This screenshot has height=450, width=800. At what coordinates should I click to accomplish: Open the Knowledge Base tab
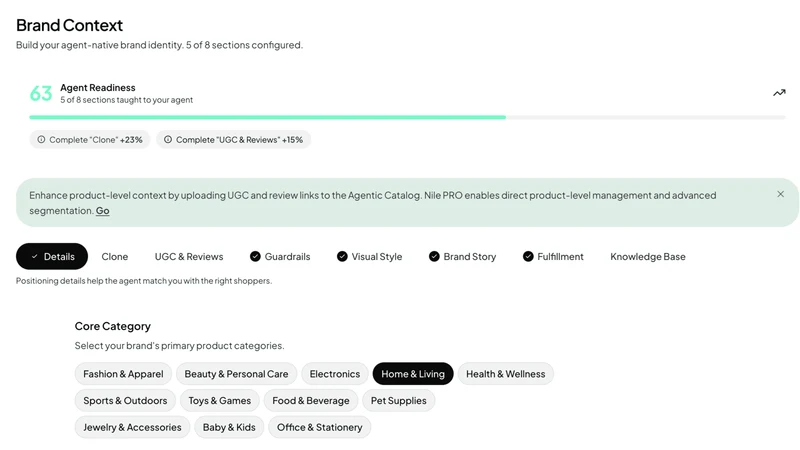647,257
